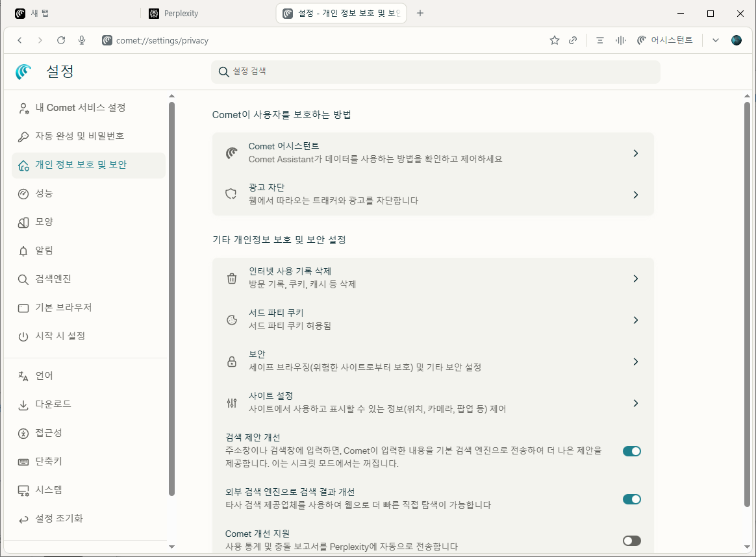The image size is (756, 557).
Task: Open 사이트 설정 using its chevron arrow
Action: pyautogui.click(x=635, y=403)
